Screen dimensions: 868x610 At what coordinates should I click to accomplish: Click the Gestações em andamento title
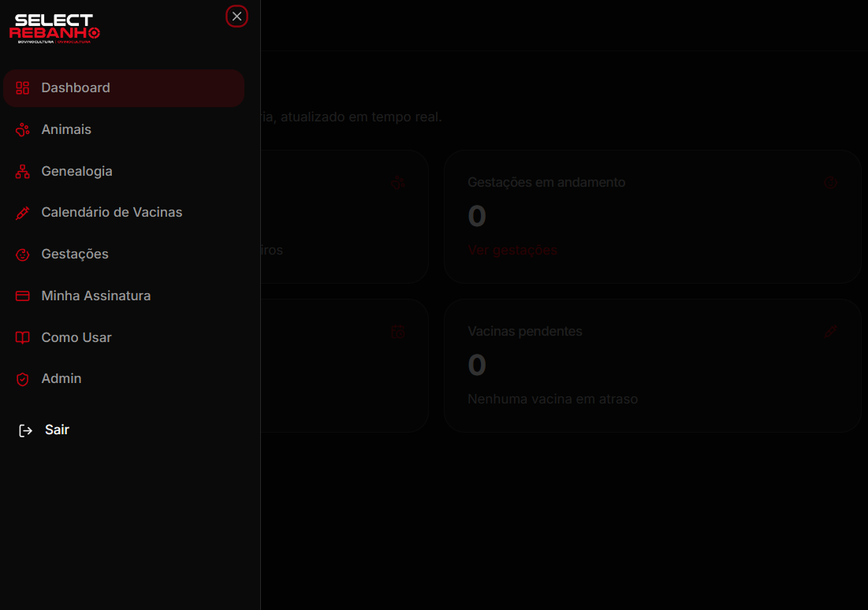coord(546,183)
